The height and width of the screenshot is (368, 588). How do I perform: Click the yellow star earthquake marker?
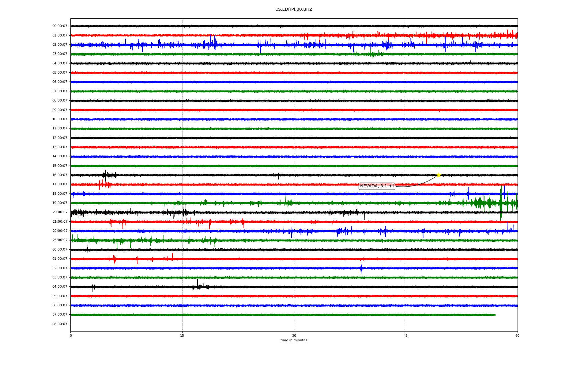(x=438, y=175)
